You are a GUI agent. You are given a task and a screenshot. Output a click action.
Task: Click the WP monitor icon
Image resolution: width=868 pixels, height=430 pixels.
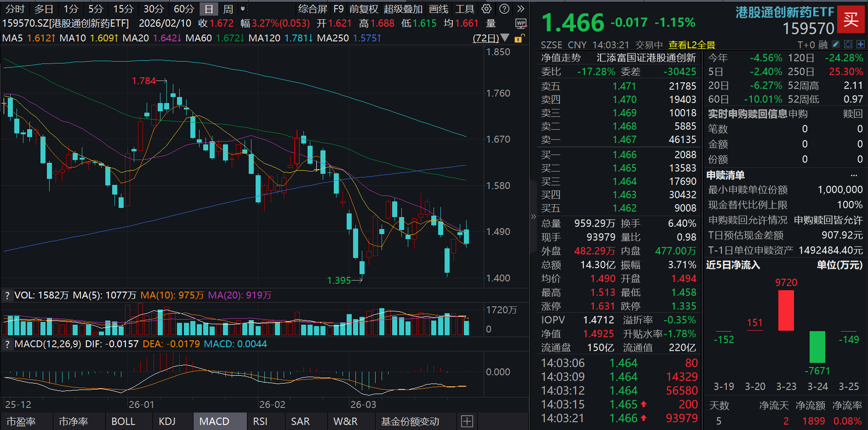[520, 23]
